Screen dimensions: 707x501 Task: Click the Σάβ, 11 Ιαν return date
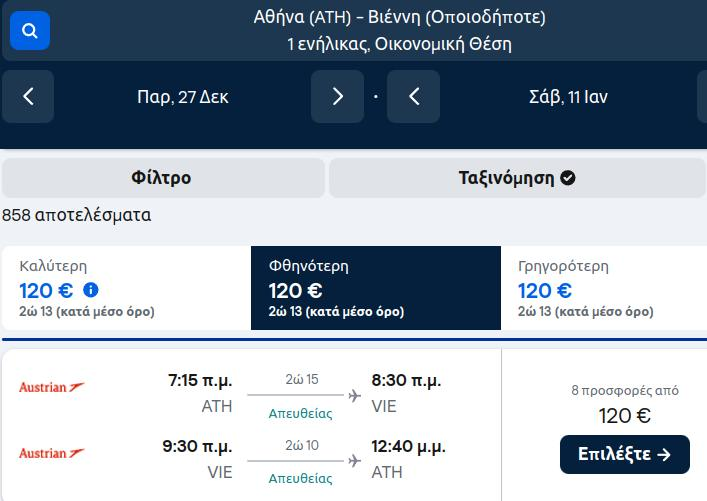point(568,97)
